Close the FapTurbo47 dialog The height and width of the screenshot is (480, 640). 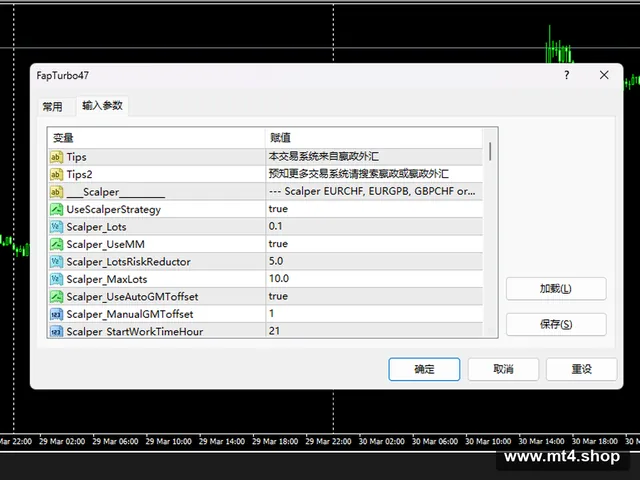tap(604, 75)
